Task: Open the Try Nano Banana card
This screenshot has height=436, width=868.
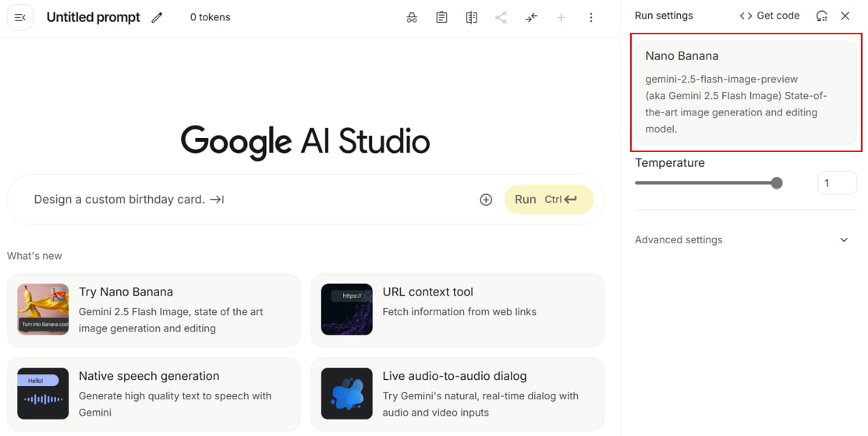Action: [154, 310]
